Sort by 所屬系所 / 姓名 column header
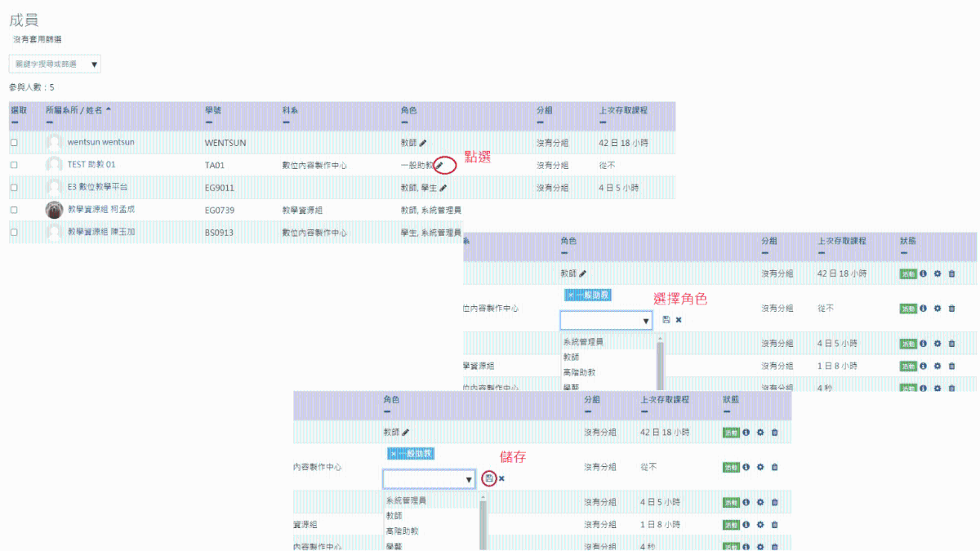 pyautogui.click(x=73, y=109)
